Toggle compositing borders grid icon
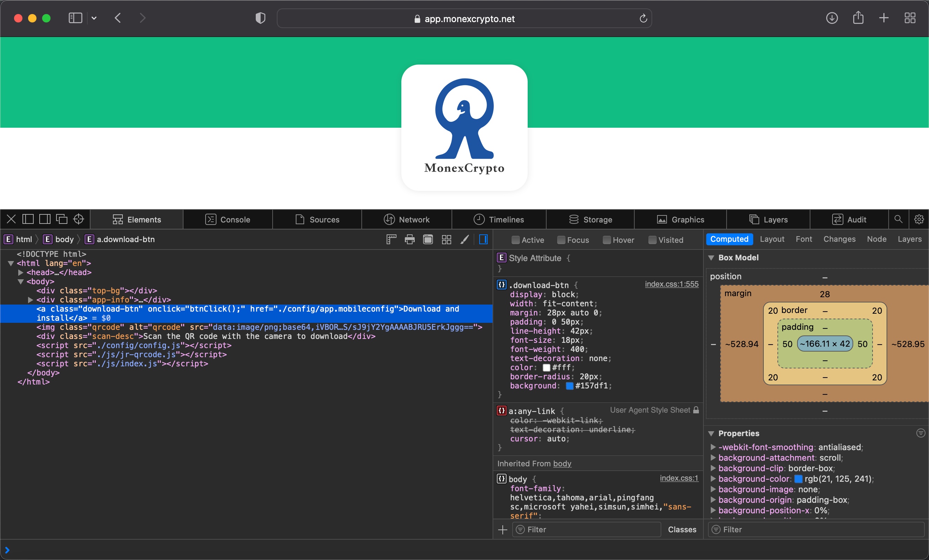 (446, 239)
